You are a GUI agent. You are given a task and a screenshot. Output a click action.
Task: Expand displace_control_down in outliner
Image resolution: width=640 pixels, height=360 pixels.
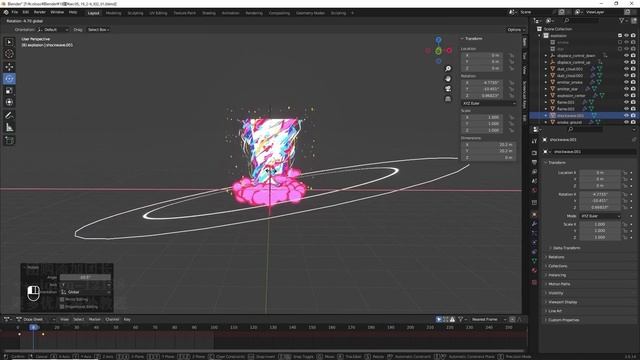point(546,56)
